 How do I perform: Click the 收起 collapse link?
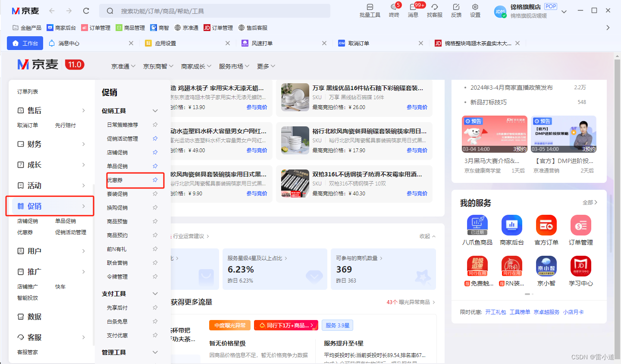427,236
